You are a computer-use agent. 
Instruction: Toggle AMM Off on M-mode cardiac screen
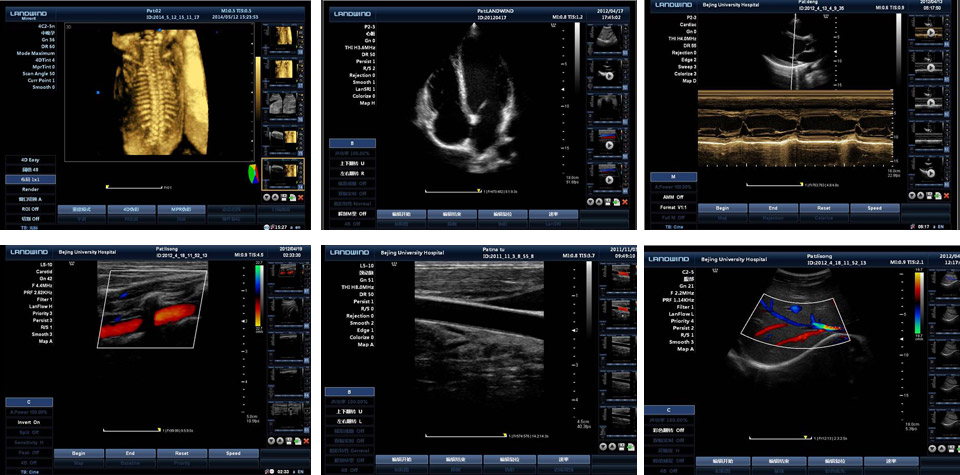(673, 197)
